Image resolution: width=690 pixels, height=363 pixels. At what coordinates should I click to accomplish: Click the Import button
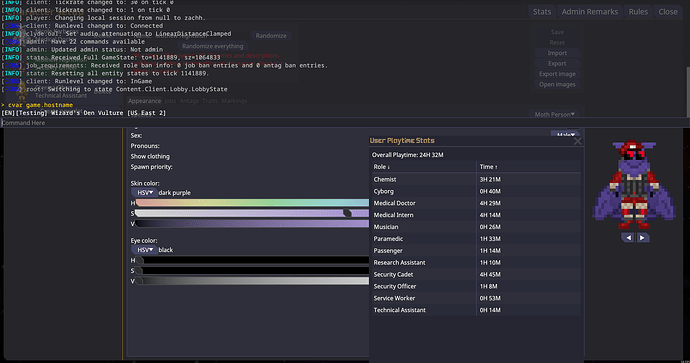(557, 53)
